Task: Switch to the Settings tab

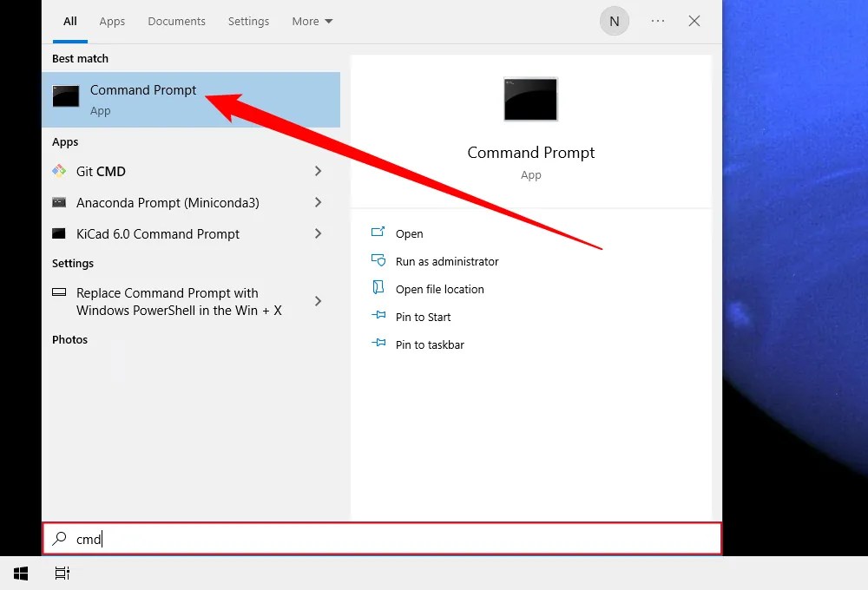Action: [248, 21]
